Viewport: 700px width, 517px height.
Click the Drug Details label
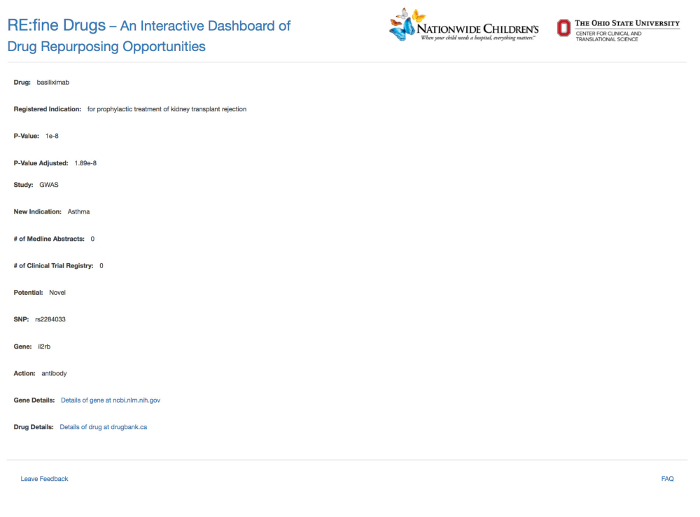[x=33, y=427]
